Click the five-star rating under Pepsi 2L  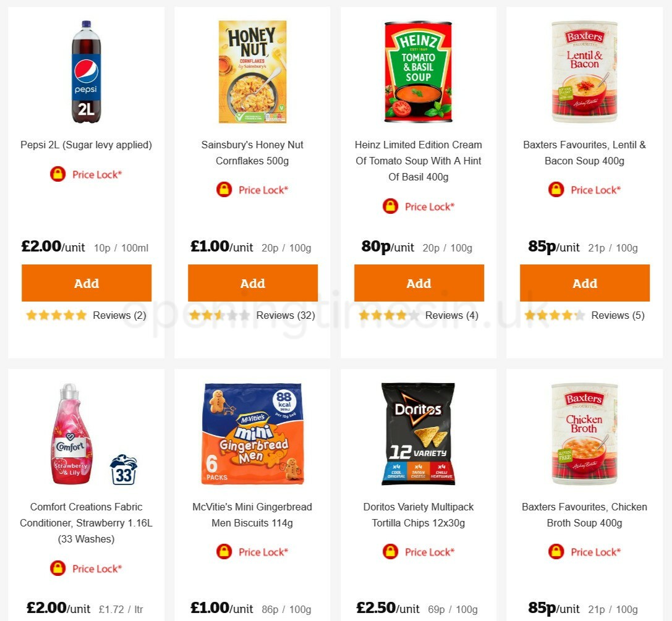coord(56,315)
